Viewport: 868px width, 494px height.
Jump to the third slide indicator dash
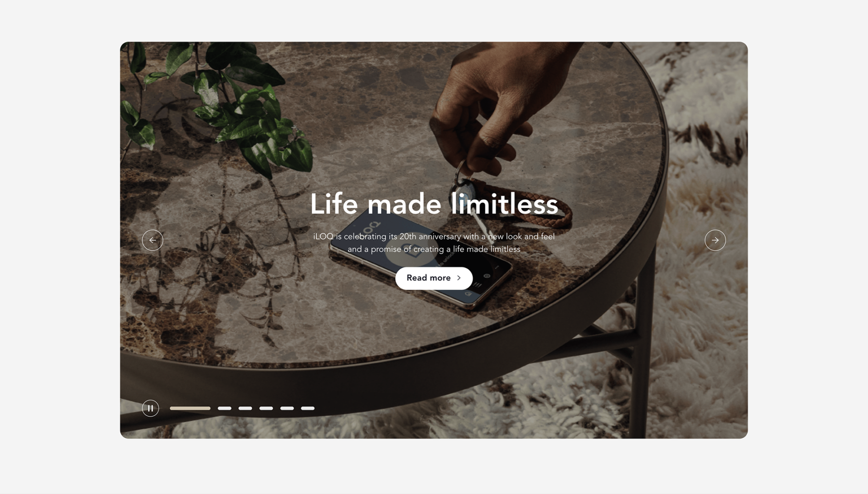pyautogui.click(x=245, y=408)
